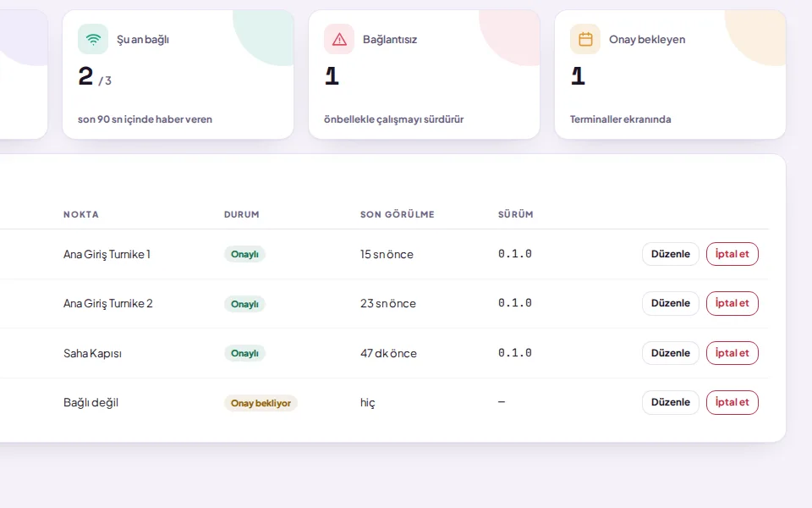This screenshot has height=508, width=812.
Task: Click İptal et for Ana Giriş Turnike 2
Action: tap(732, 303)
